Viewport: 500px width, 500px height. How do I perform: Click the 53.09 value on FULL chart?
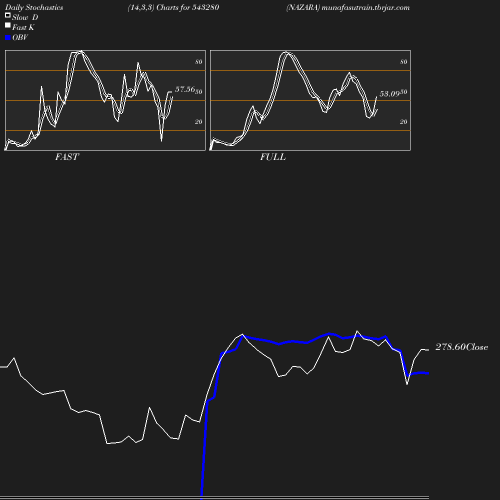click(389, 94)
